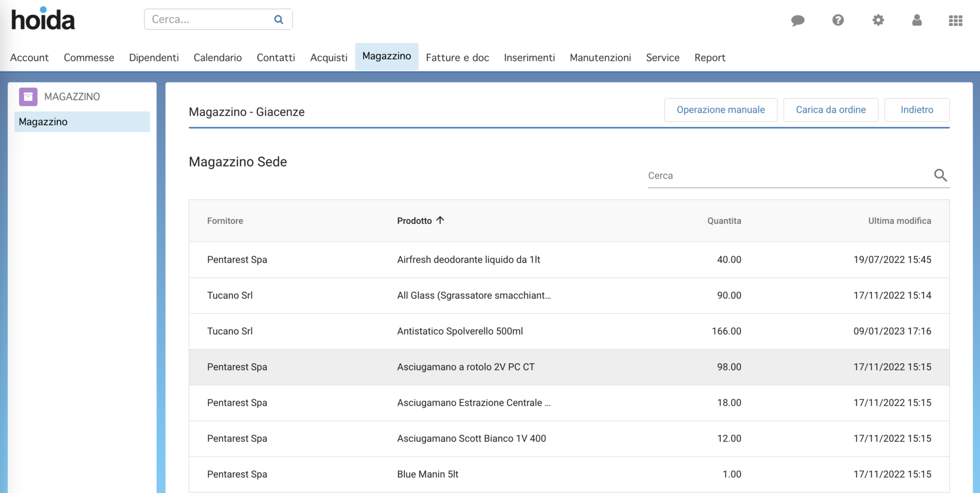Sort by Quantita column header
The height and width of the screenshot is (493, 980).
(x=724, y=221)
